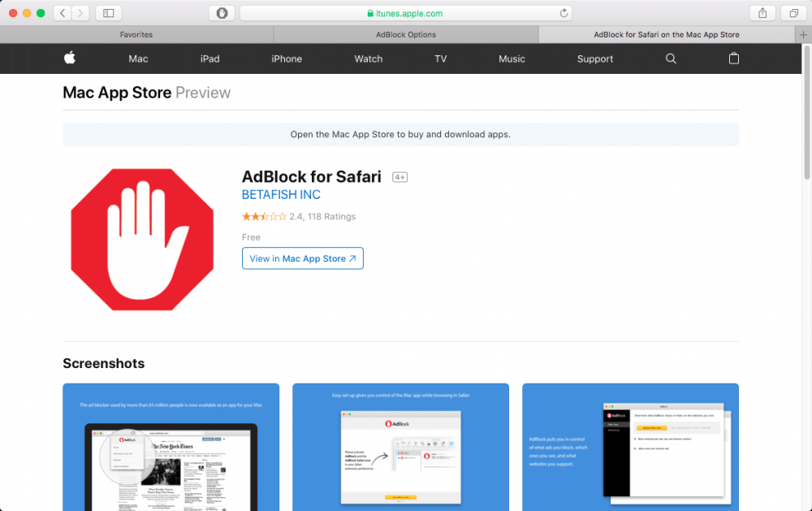
Task: Open the Safari share sheet
Action: [762, 12]
